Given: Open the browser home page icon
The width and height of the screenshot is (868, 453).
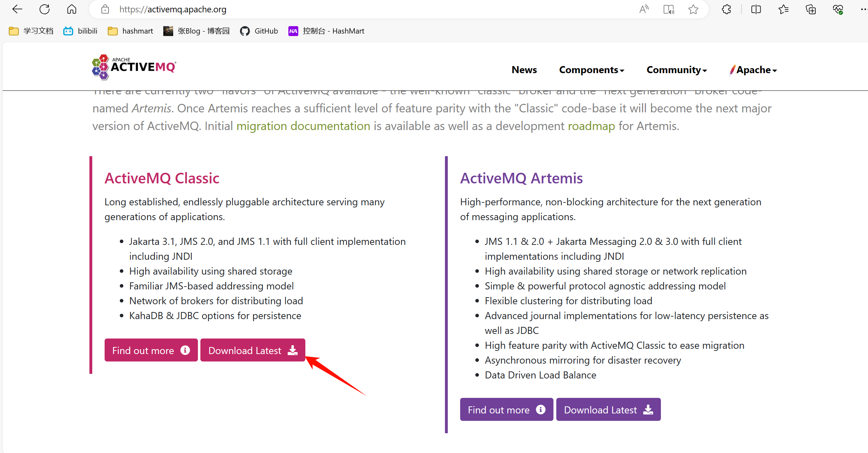Looking at the screenshot, I should pos(72,9).
